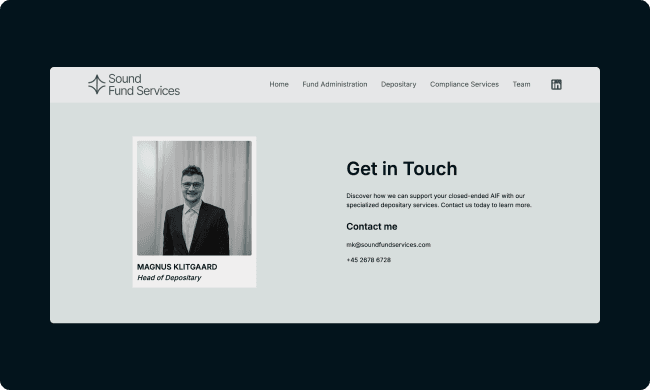Click the Sound Fund Services star logo
The width and height of the screenshot is (650, 390).
coord(97,85)
